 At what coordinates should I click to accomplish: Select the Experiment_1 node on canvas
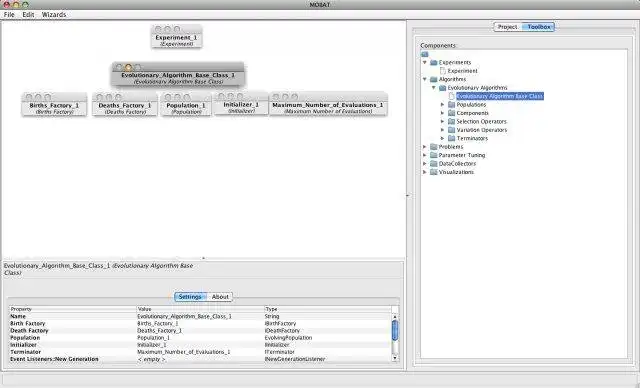pos(177,37)
